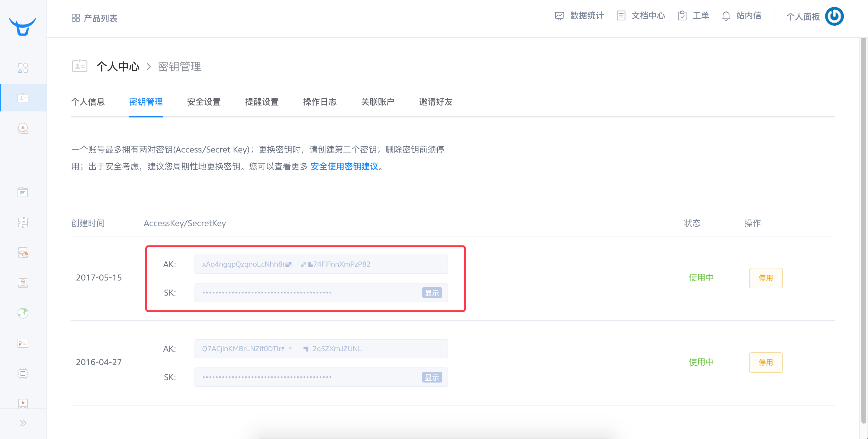This screenshot has height=439, width=868.
Task: Click the globe icon in sidebar
Action: click(23, 313)
